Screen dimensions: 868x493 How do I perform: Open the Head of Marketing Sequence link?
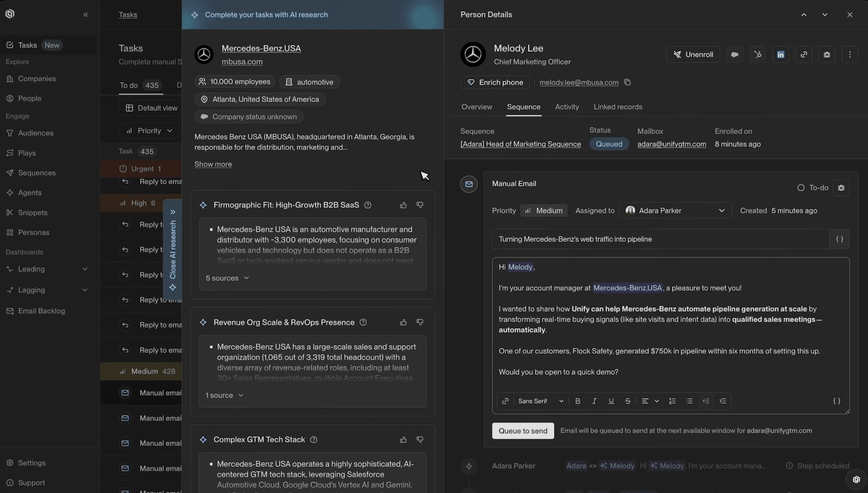pyautogui.click(x=520, y=144)
